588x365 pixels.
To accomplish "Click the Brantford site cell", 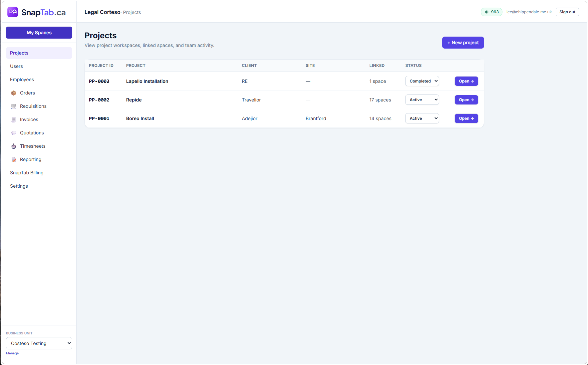I will click(x=316, y=118).
